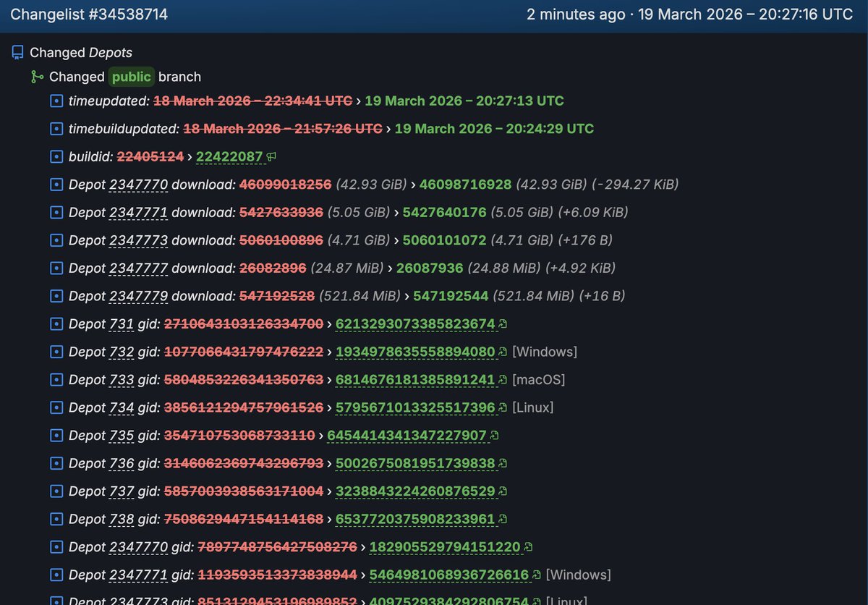Click the [Linux] label on the Depot 734 row
This screenshot has width=868, height=605.
point(532,407)
